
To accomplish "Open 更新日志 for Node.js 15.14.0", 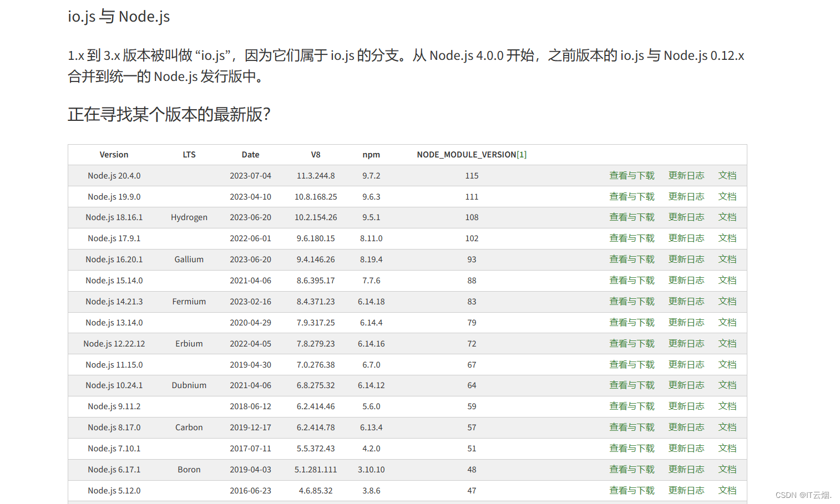I will [686, 281].
